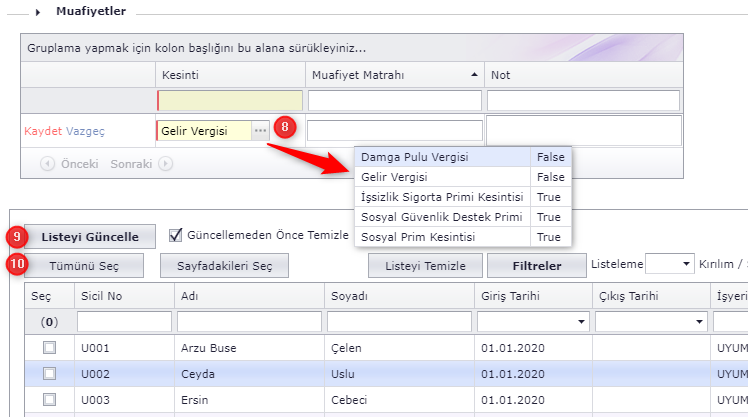Click the ellipsis button beside Gelir Vergisi
Viewport: 748px width, 417px height.
pos(260,131)
